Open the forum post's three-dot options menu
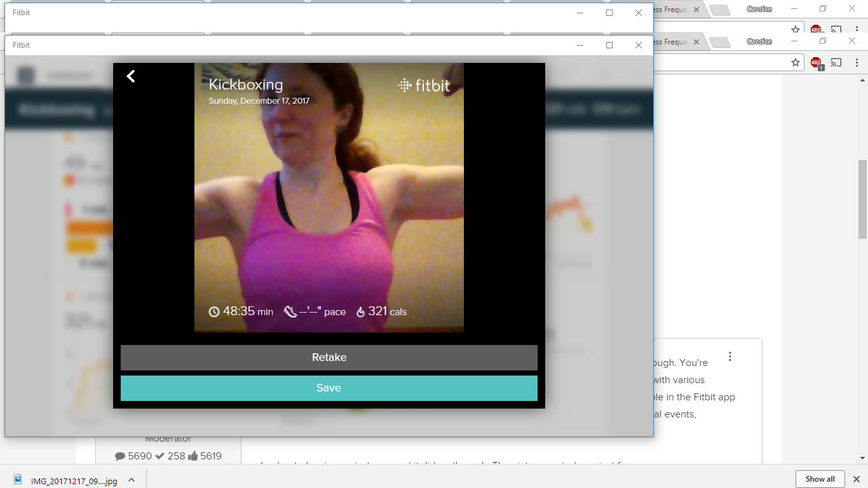 pyautogui.click(x=730, y=356)
